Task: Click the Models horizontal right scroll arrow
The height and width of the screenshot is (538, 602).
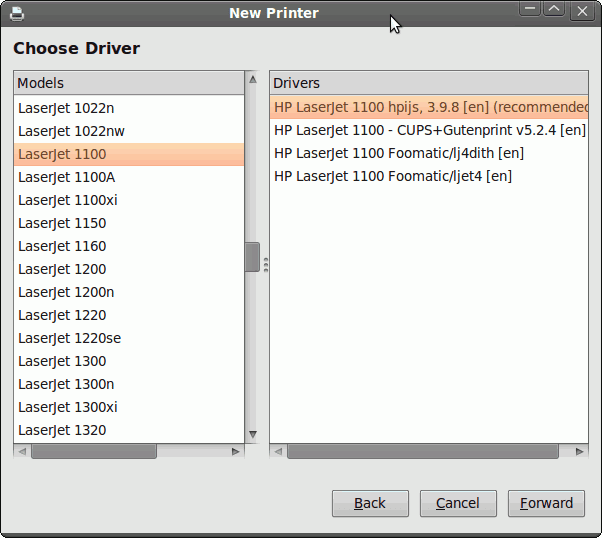Action: pyautogui.click(x=235, y=451)
